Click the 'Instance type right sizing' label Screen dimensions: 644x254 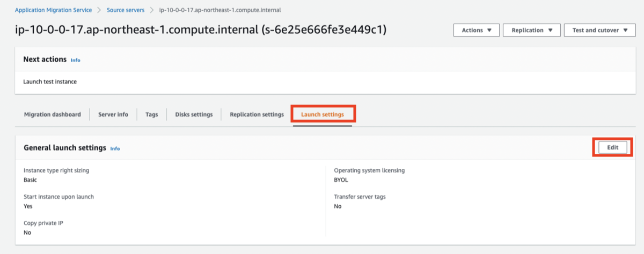point(56,170)
